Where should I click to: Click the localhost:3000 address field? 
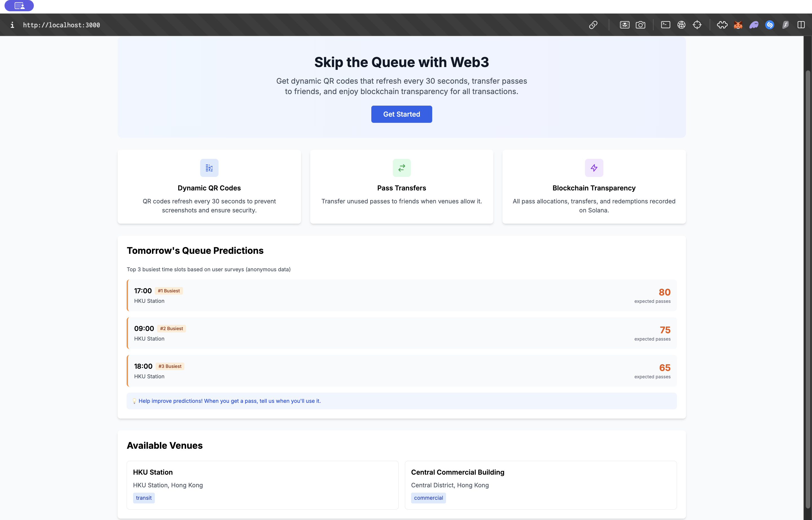click(61, 25)
